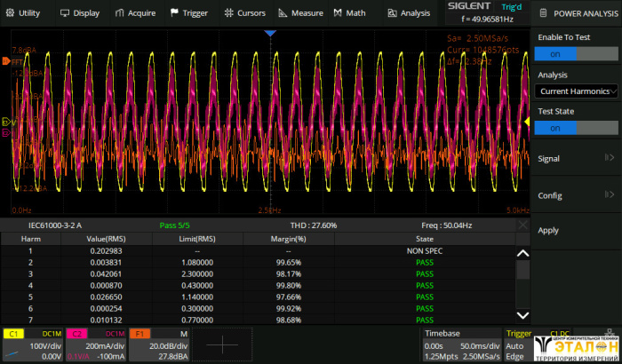Open the Display menu
The height and width of the screenshot is (364, 622).
[80, 13]
